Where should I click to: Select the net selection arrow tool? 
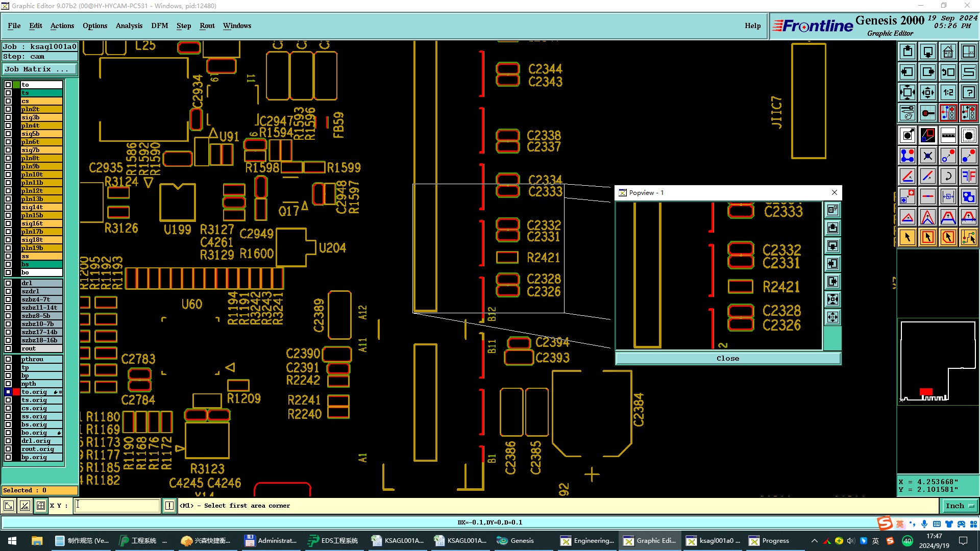tap(969, 237)
